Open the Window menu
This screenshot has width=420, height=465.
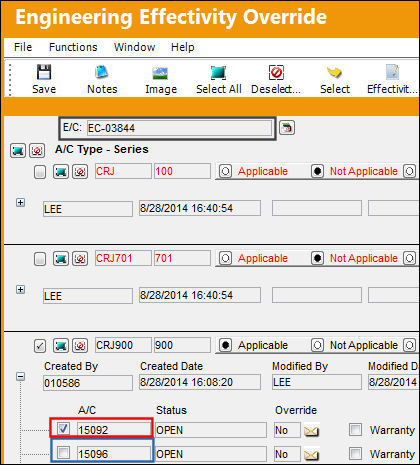coord(134,47)
